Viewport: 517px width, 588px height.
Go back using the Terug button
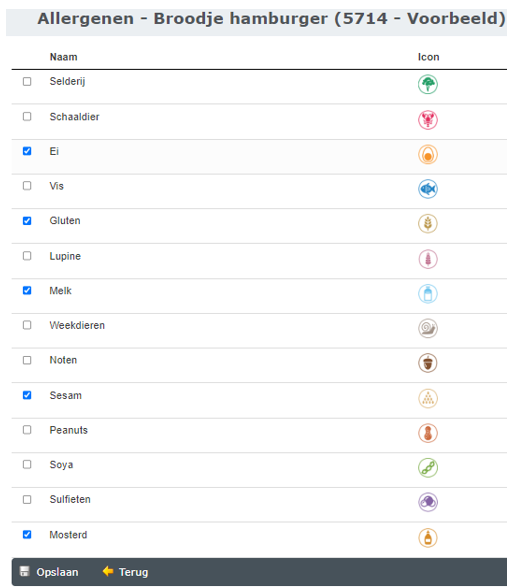click(x=126, y=572)
